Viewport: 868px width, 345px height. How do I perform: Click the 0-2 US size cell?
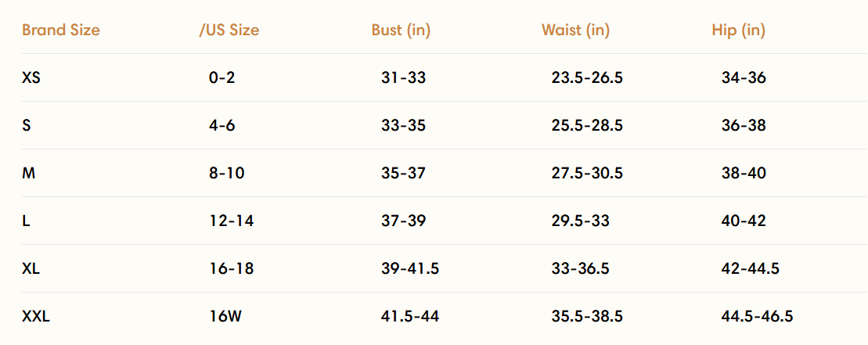point(222,77)
